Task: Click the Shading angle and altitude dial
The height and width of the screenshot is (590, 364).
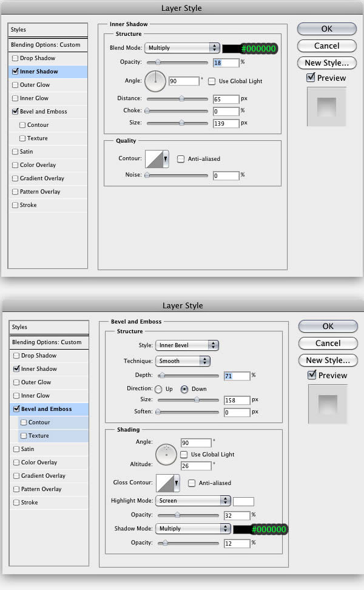Action: tap(166, 454)
